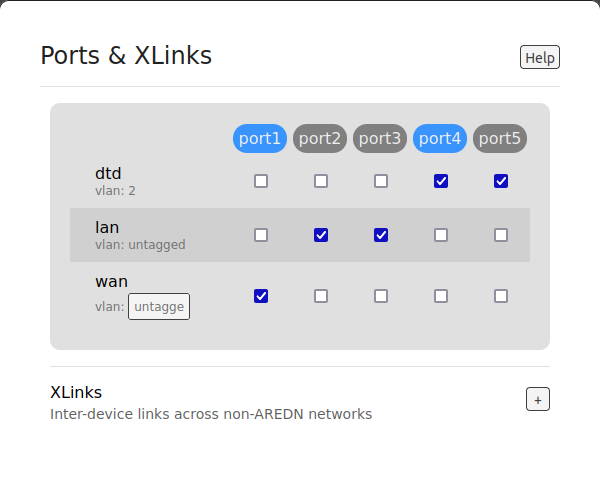
Task: Enable wan on port5
Action: 501,296
